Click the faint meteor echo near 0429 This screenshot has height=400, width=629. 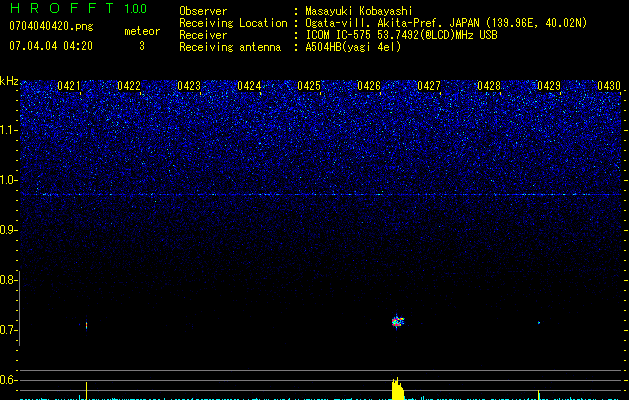point(539,323)
